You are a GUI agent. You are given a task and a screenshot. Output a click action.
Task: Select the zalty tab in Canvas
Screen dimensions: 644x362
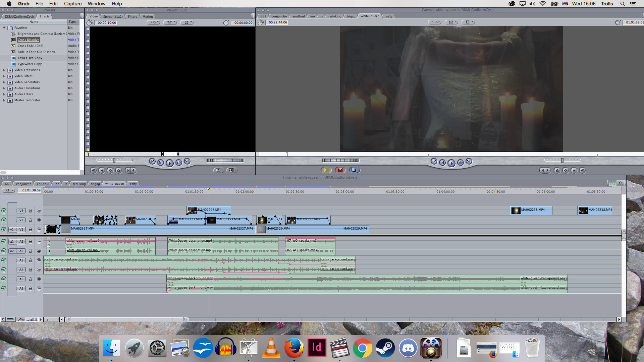click(389, 16)
